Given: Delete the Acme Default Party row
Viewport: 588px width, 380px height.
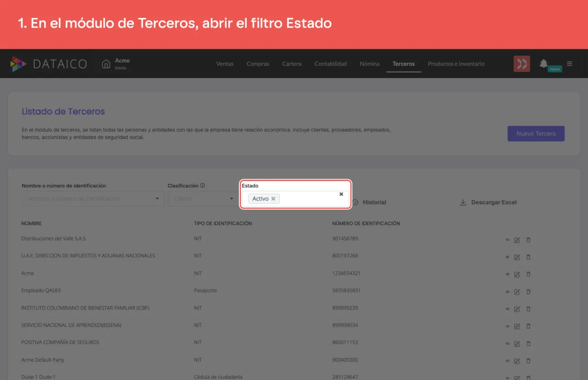Looking at the screenshot, I should pos(528,361).
